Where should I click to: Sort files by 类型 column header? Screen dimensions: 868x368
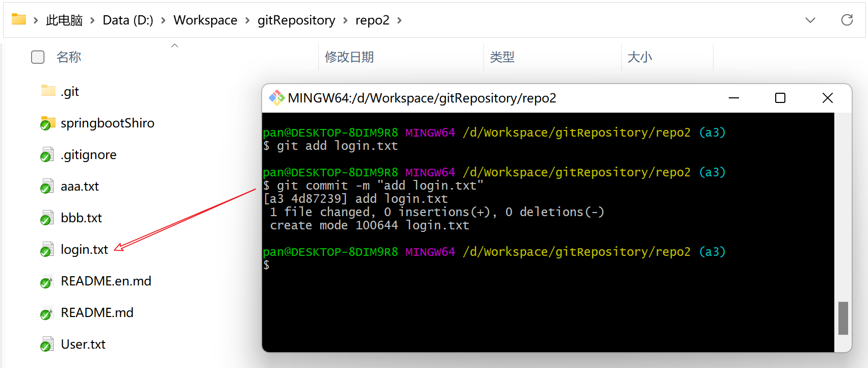pos(502,57)
